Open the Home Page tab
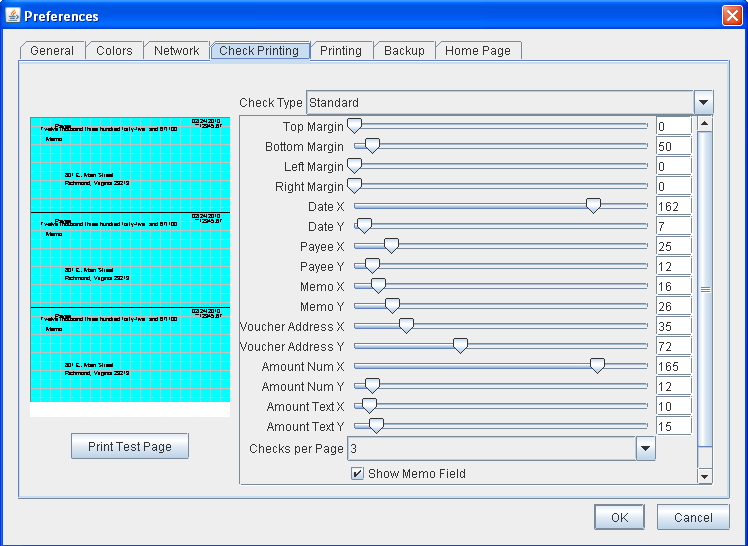 [478, 51]
